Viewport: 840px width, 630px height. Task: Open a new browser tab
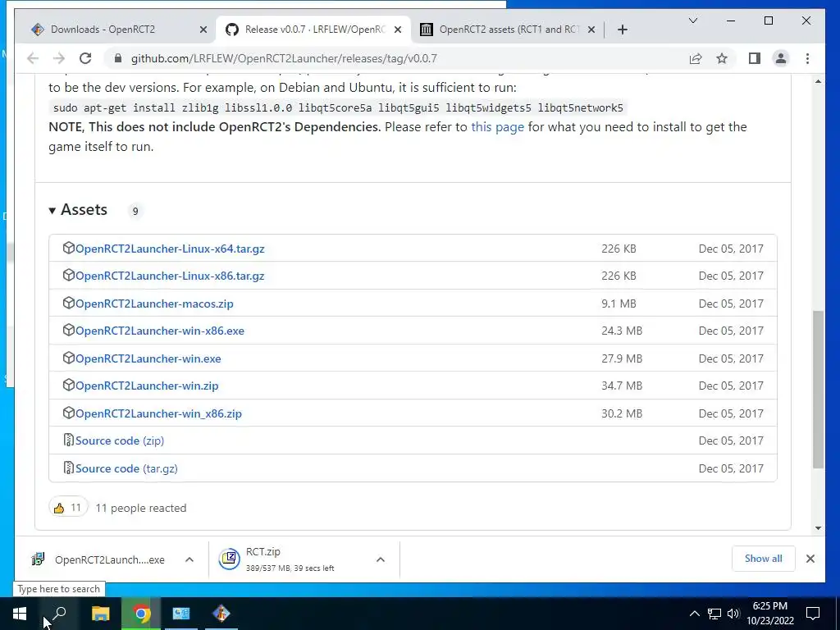pos(622,30)
